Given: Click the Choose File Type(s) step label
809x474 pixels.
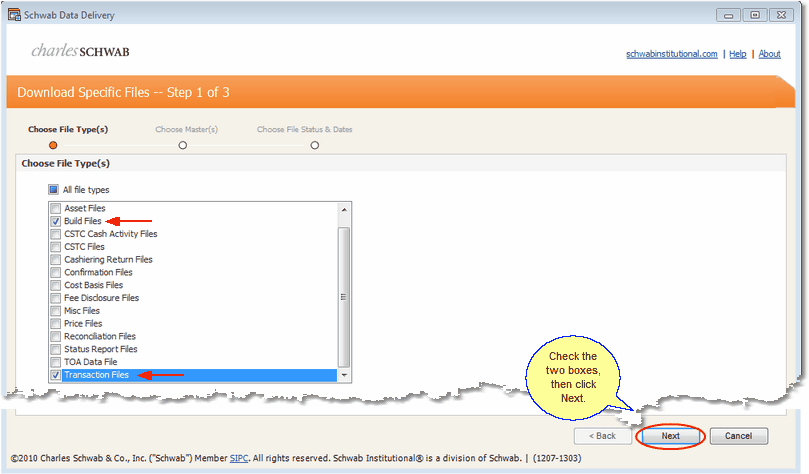Looking at the screenshot, I should coord(68,129).
